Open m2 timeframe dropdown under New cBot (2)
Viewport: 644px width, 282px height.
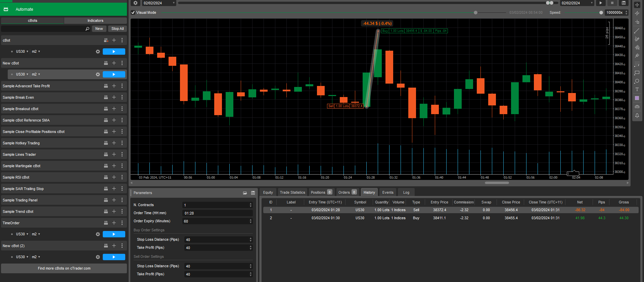pyautogui.click(x=36, y=257)
